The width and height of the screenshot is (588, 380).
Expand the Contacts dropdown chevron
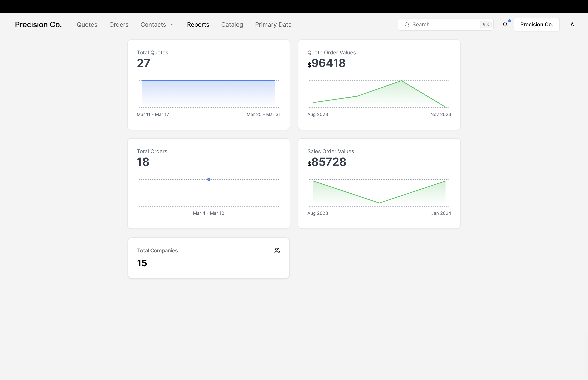pyautogui.click(x=172, y=24)
